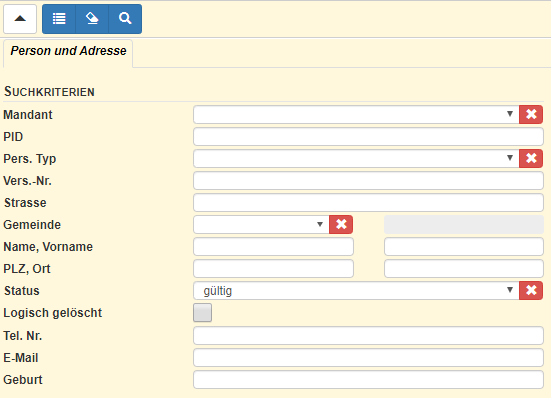Image resolution: width=551 pixels, height=398 pixels.
Task: Focus the Vers.-Nr. input field
Action: (368, 181)
